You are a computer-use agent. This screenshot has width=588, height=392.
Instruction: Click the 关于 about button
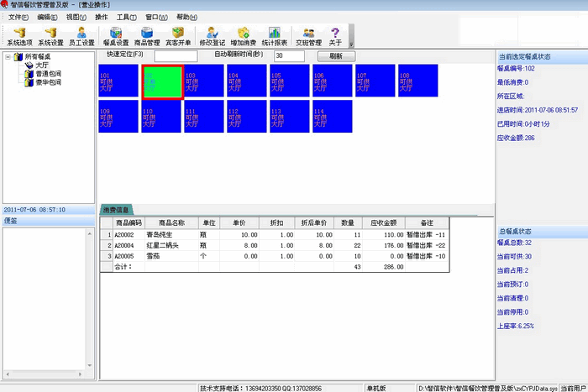point(336,35)
